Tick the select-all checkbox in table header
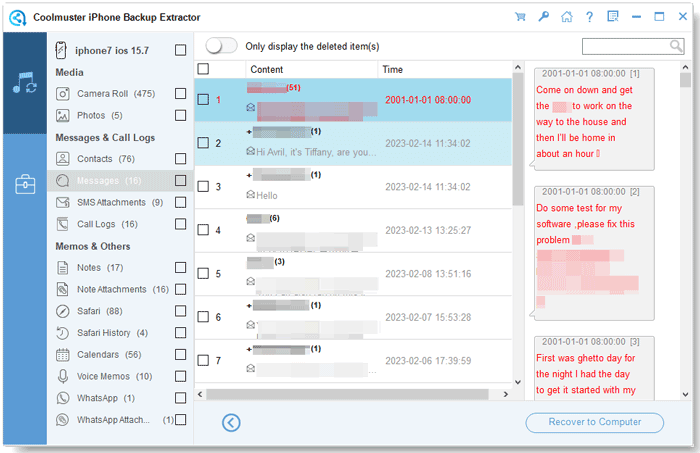700x453 pixels. pos(203,69)
